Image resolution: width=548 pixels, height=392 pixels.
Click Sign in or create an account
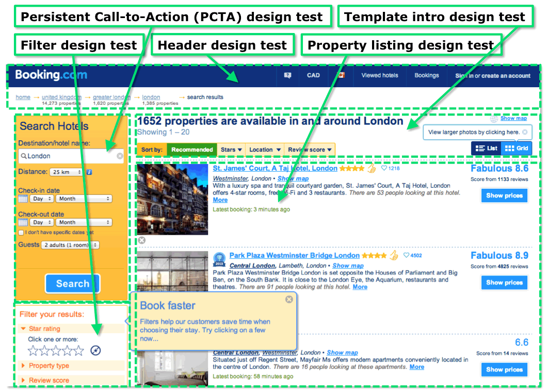click(x=492, y=76)
